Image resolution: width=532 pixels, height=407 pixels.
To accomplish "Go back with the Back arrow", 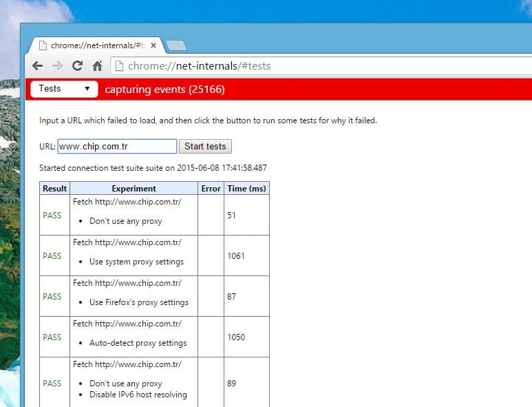I will (38, 66).
